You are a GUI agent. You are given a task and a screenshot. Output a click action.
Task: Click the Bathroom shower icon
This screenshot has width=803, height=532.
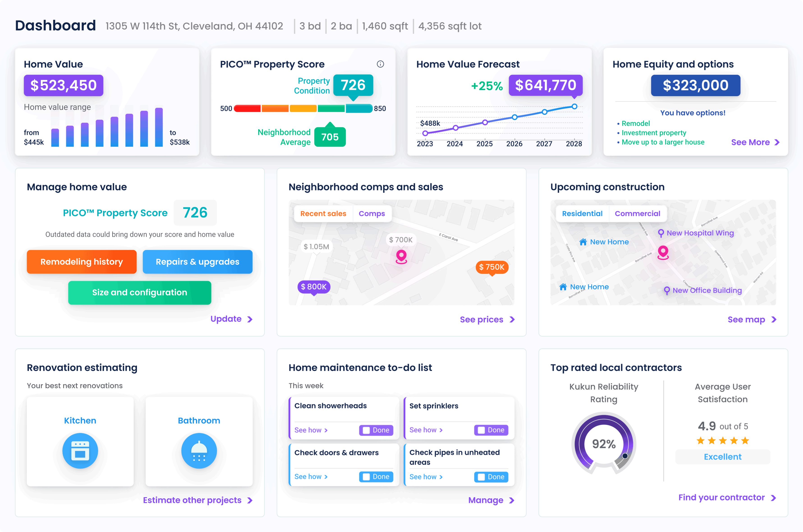199,450
